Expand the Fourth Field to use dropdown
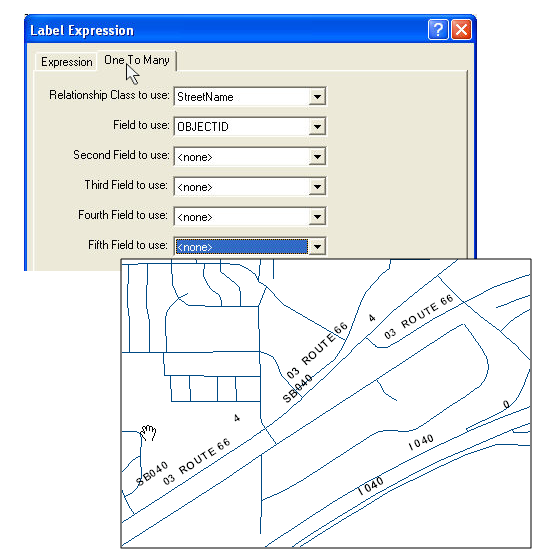The image size is (541, 558). (x=317, y=216)
